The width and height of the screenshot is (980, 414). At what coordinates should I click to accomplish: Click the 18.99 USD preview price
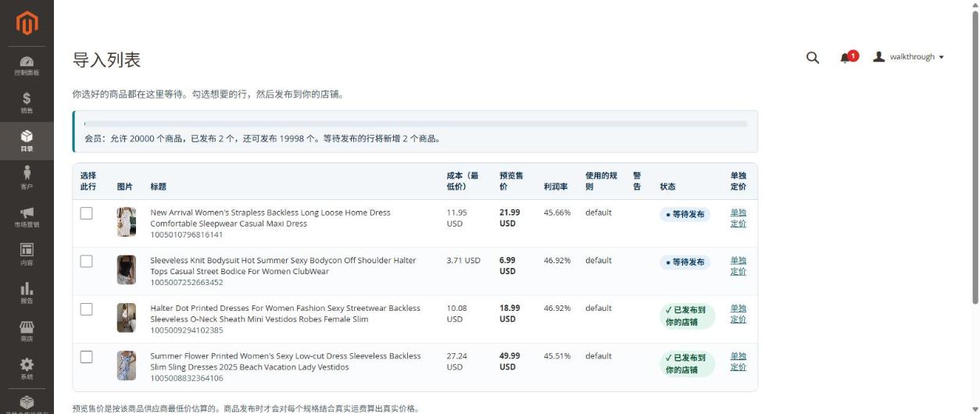click(510, 313)
